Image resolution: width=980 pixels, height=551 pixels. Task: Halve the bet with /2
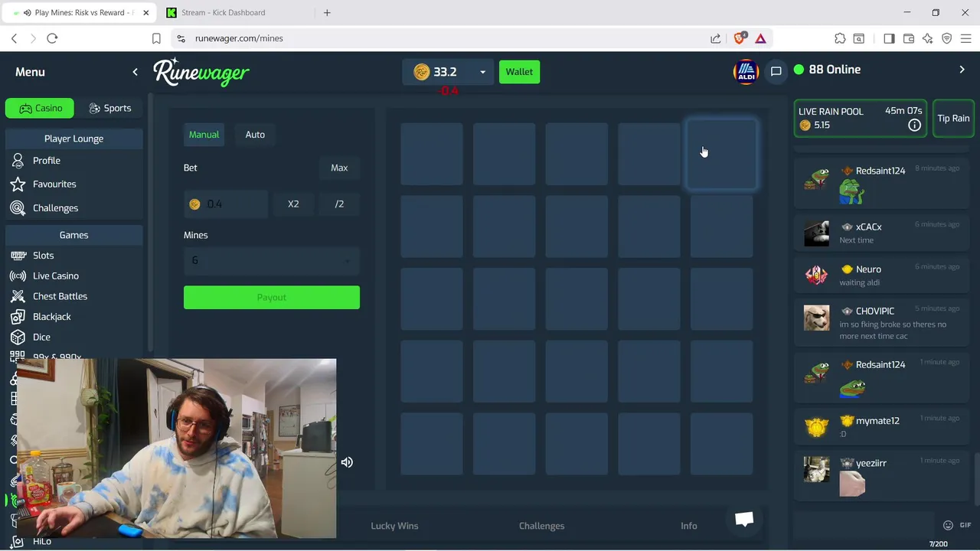(339, 204)
